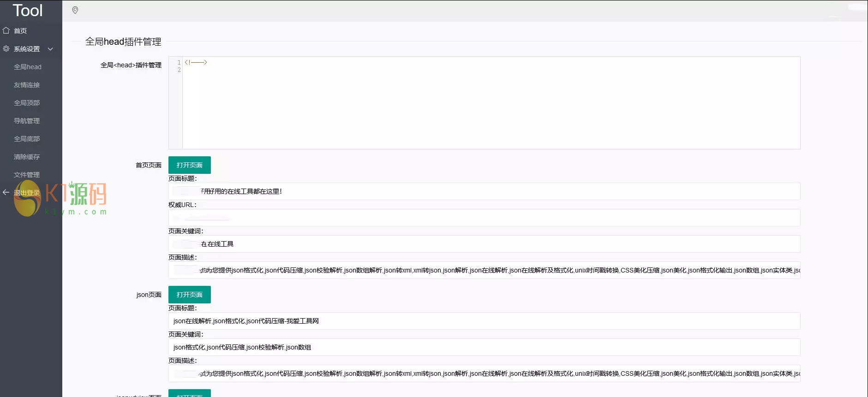Click the gear icon beside 系统设置
This screenshot has width=868, height=397.
(x=6, y=48)
